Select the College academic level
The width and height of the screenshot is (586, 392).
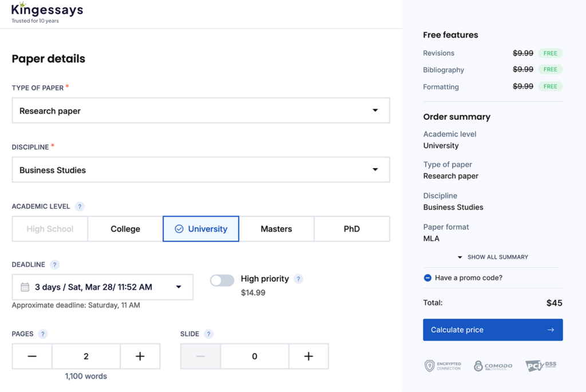click(x=125, y=229)
